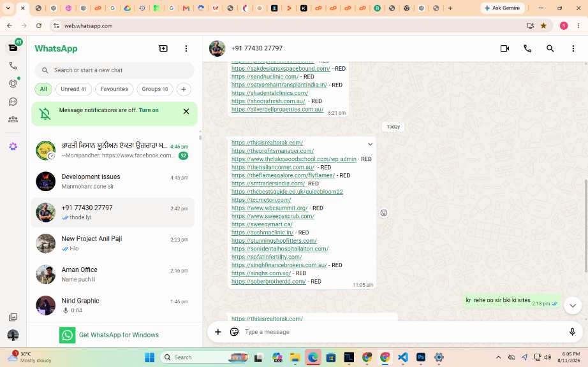Viewport: 588px width, 367px height.
Task: Add an attachment with the plus icon
Action: coord(218,332)
